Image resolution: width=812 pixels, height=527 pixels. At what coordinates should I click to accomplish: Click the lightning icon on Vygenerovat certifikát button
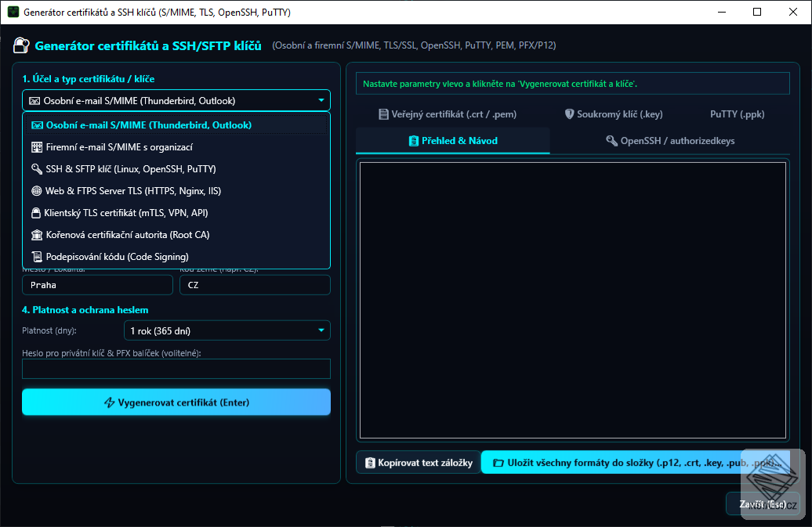click(x=109, y=402)
